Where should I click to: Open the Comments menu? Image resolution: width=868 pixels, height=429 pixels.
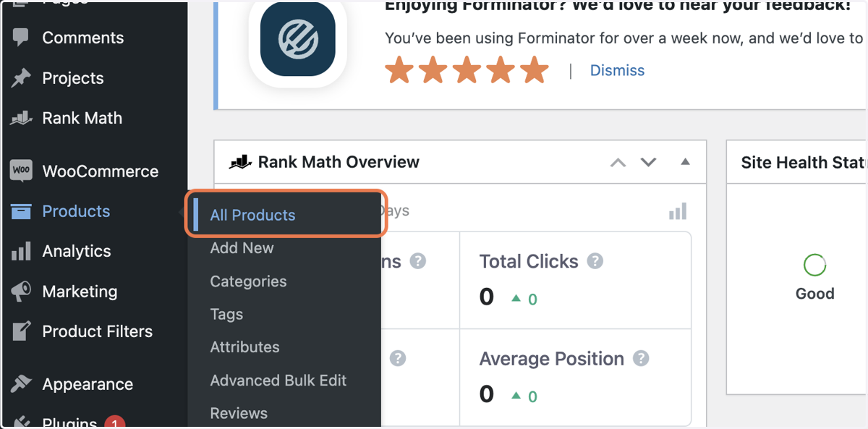[83, 38]
